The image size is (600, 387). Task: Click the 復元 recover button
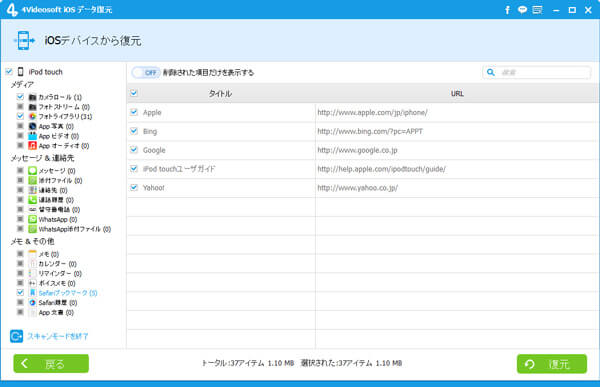tap(552, 364)
